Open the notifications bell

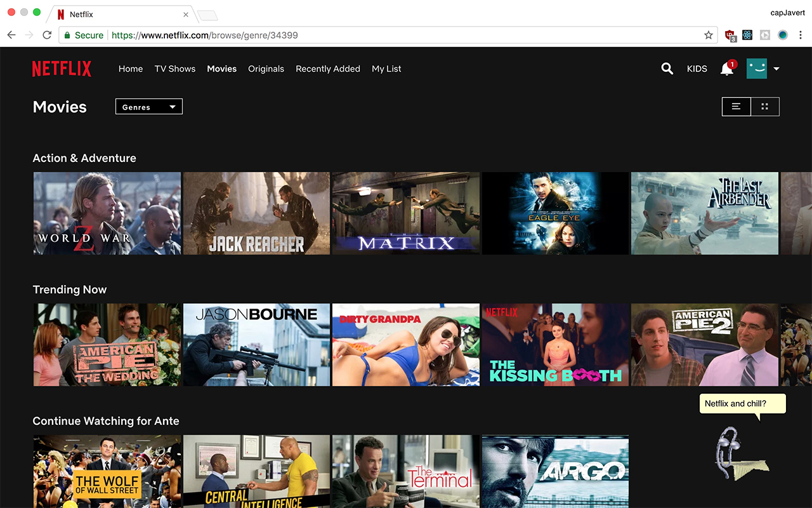(x=727, y=69)
